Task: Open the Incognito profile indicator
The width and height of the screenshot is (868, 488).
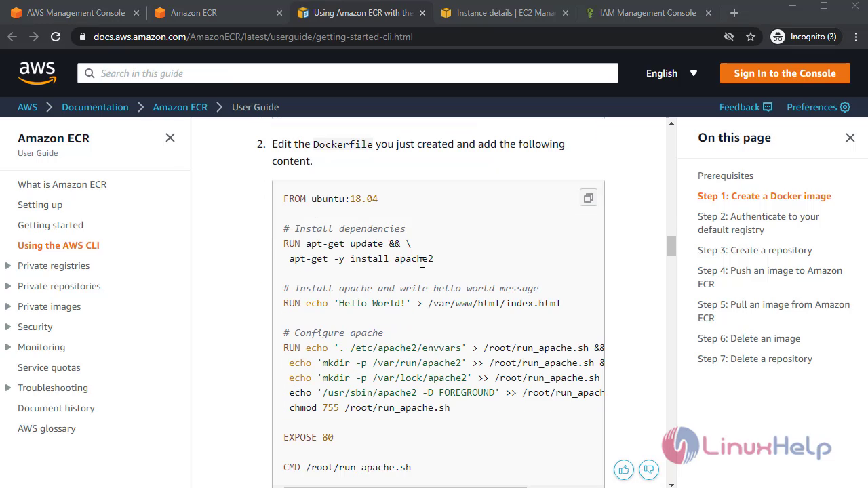Action: [x=804, y=37]
